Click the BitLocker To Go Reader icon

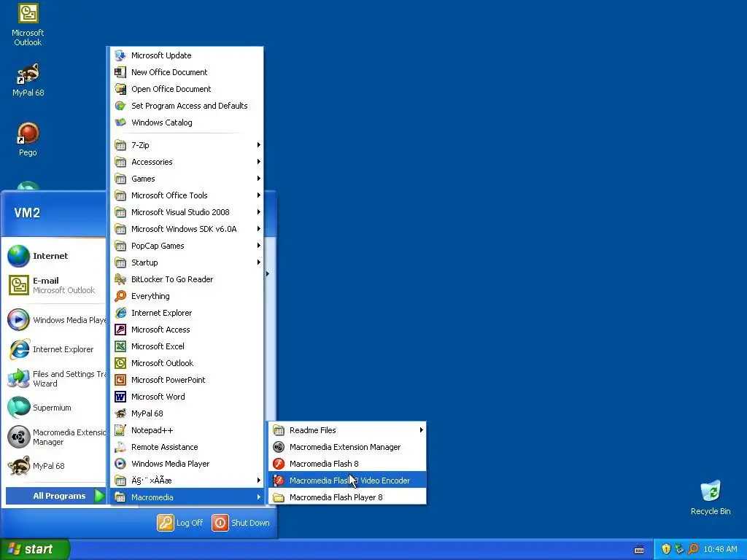pos(120,279)
